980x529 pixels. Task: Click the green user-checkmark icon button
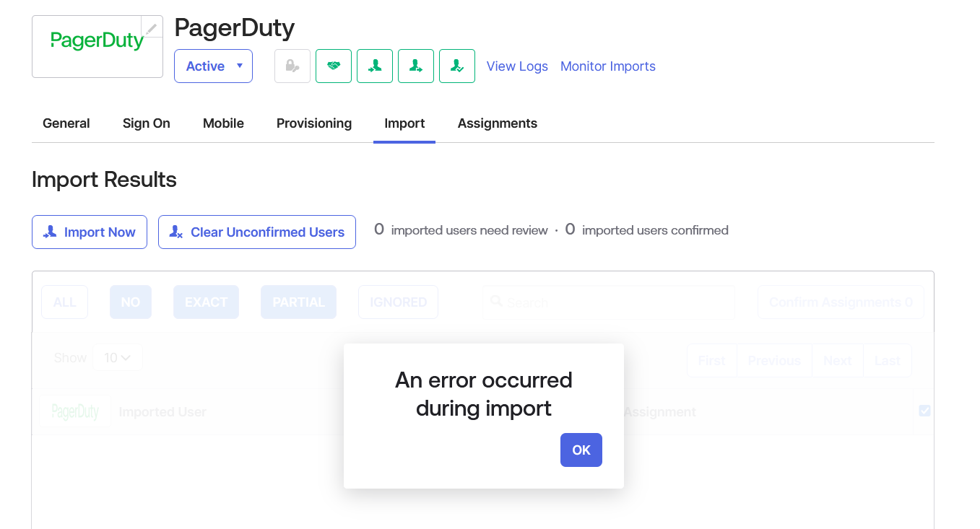click(x=457, y=66)
